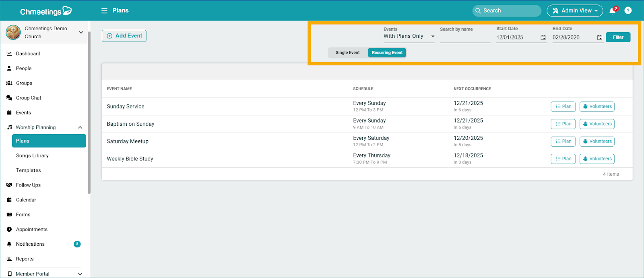The image size is (644, 278).
Task: Select the Recurring Event toggle
Action: click(x=387, y=53)
